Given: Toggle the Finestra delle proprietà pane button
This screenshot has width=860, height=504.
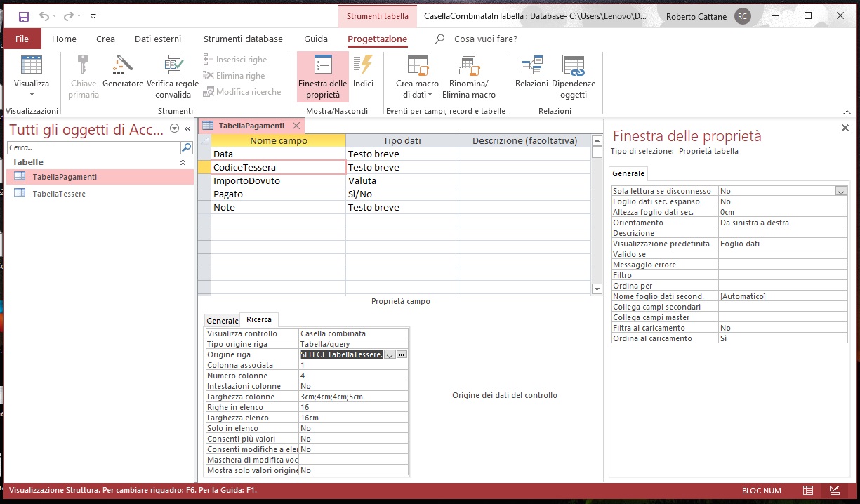Looking at the screenshot, I should pyautogui.click(x=323, y=77).
